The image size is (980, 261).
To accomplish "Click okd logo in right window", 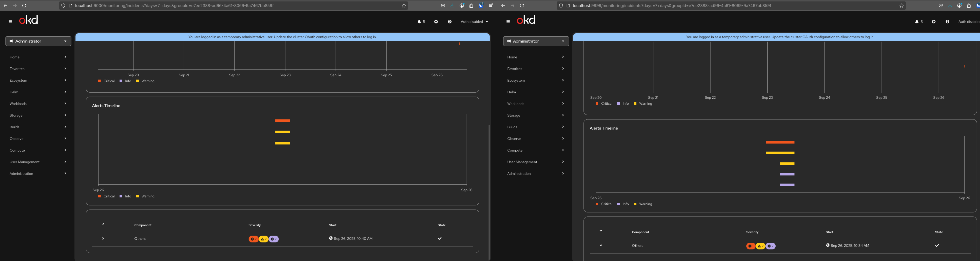I will point(526,20).
